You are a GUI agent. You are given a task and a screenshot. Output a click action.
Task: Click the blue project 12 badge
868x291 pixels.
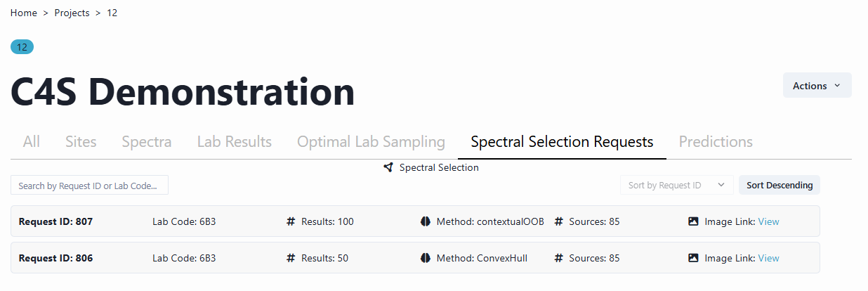[22, 47]
